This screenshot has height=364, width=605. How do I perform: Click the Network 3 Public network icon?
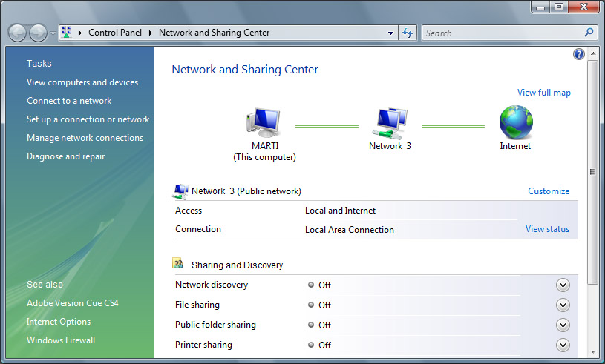180,191
